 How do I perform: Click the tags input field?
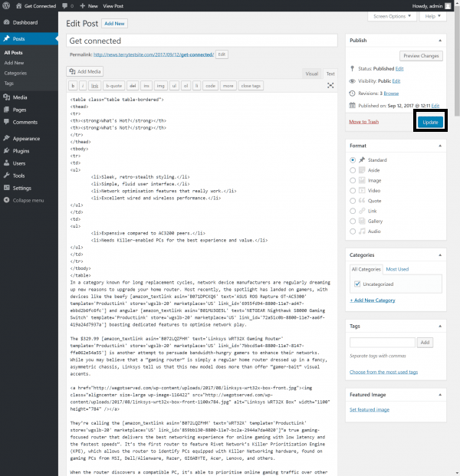coord(383,343)
